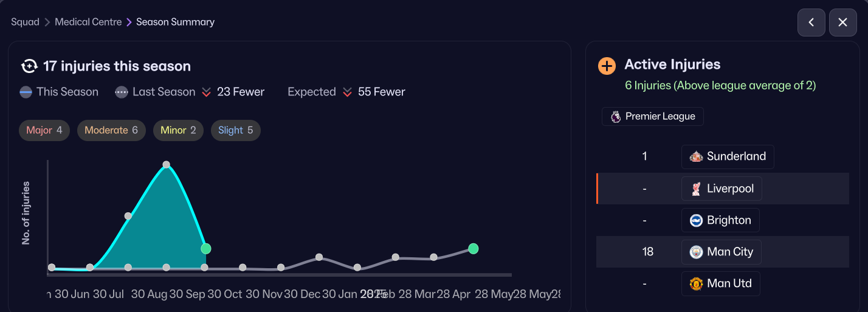Click the Brighton club crest
Screen dimensions: 868x312
click(696, 221)
